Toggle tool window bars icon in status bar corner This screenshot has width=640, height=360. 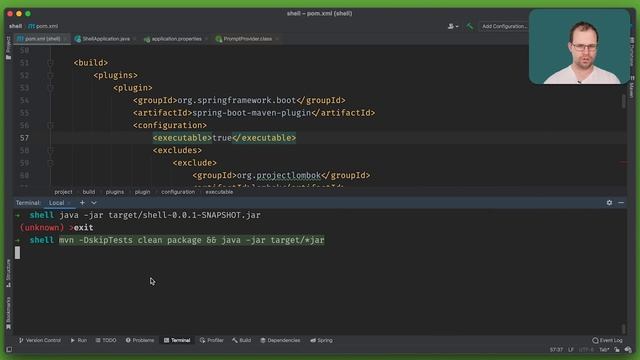tap(9, 350)
